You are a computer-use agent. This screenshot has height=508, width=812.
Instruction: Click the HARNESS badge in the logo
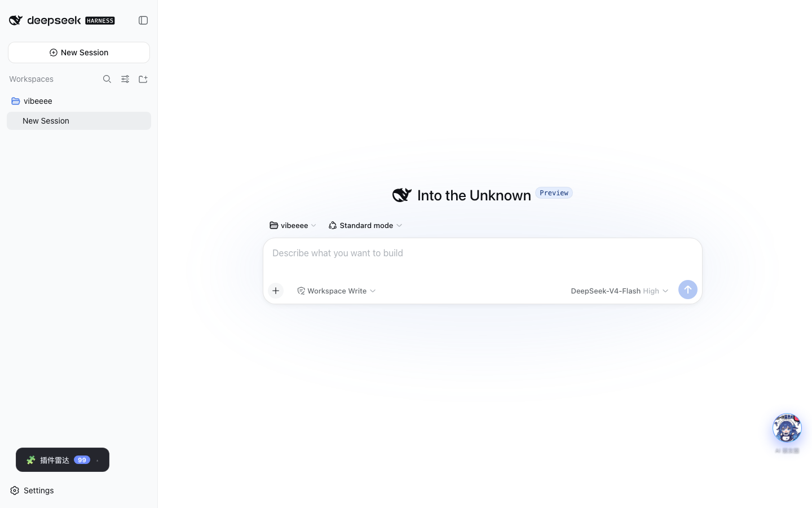(100, 20)
